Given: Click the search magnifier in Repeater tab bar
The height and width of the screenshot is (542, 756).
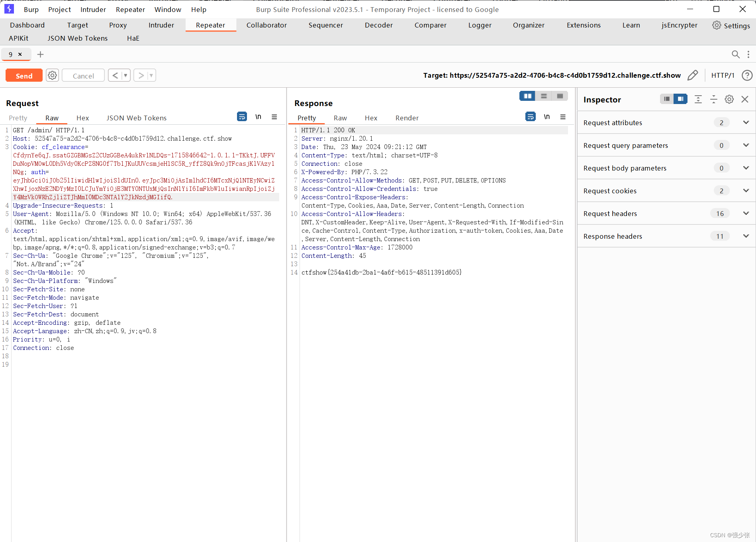Looking at the screenshot, I should [x=736, y=54].
